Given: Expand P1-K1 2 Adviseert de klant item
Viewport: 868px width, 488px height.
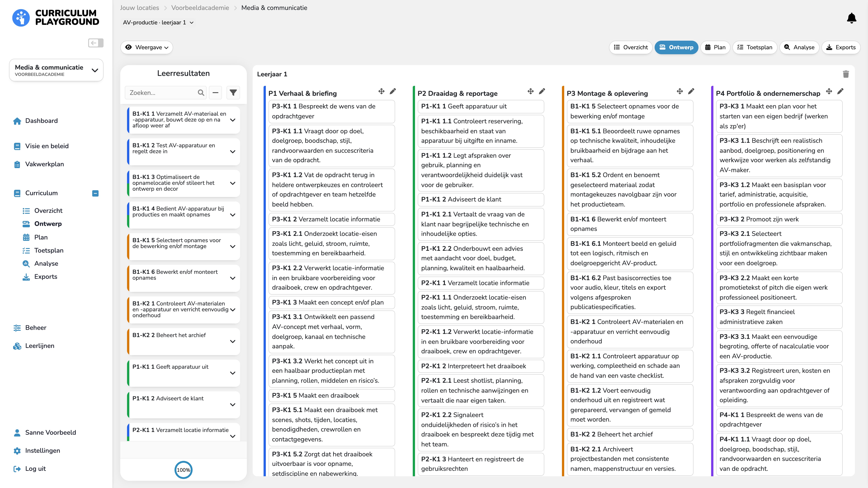Looking at the screenshot, I should tap(233, 405).
